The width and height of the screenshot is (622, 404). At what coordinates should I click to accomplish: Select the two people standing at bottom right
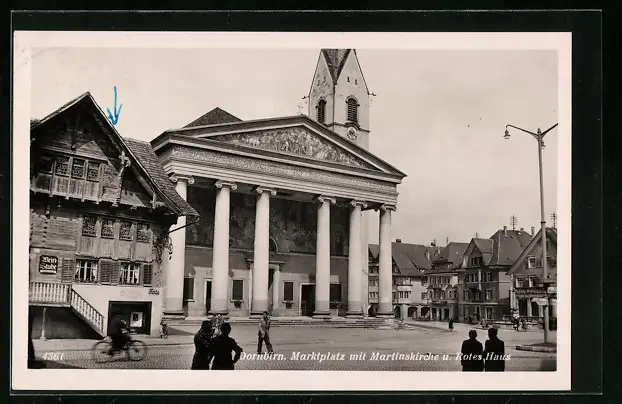coord(482,351)
